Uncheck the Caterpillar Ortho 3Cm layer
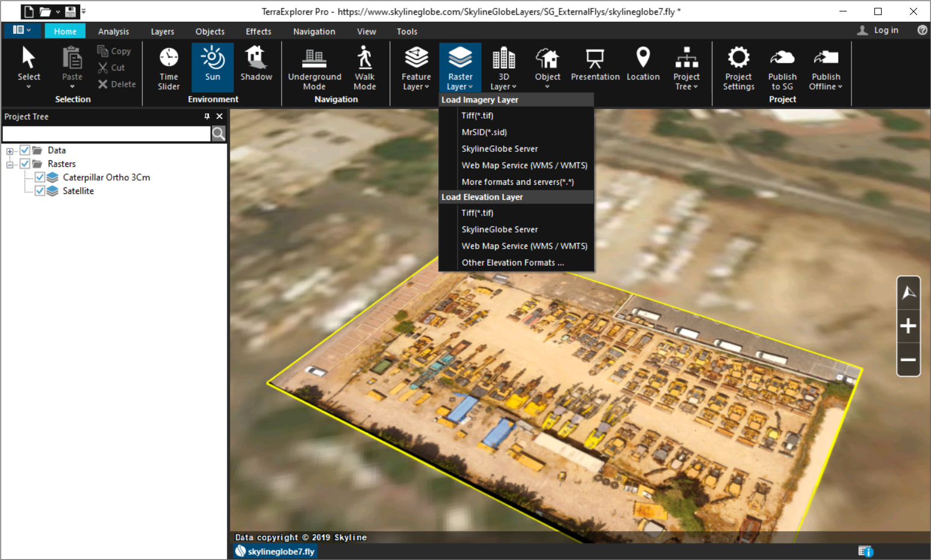The image size is (931, 560). (x=40, y=177)
